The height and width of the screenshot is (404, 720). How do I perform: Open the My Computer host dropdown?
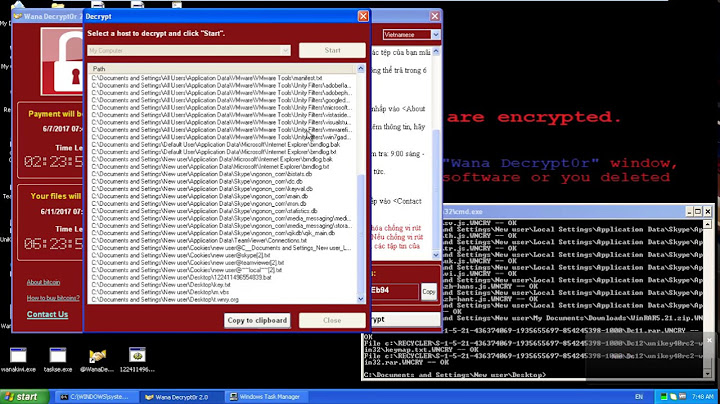[x=285, y=50]
